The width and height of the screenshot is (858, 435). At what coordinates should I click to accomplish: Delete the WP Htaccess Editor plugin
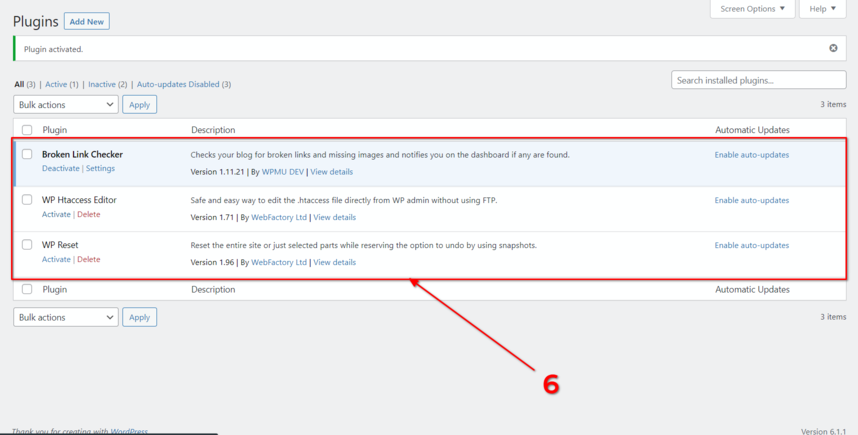point(89,214)
